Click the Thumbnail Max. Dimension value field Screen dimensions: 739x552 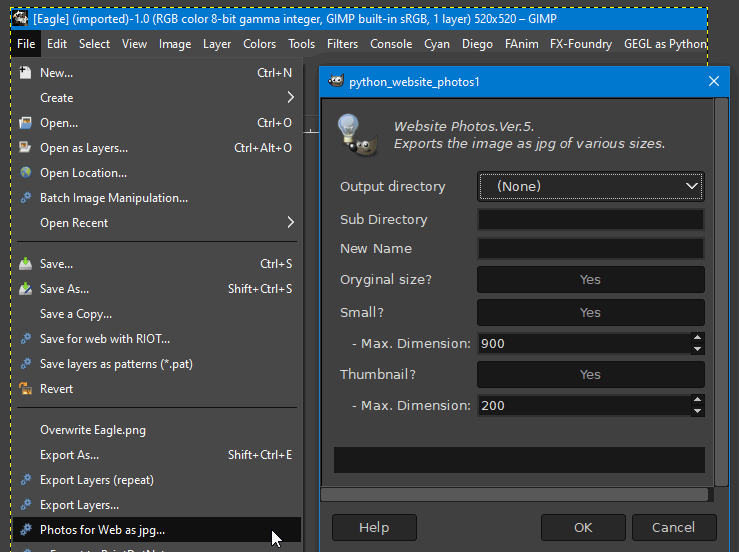point(584,405)
